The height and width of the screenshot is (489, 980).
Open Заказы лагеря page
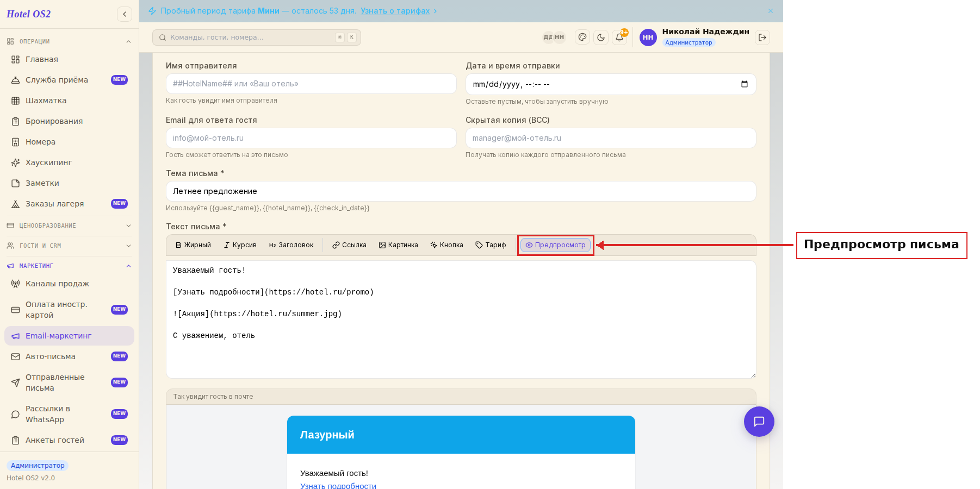pos(69,204)
